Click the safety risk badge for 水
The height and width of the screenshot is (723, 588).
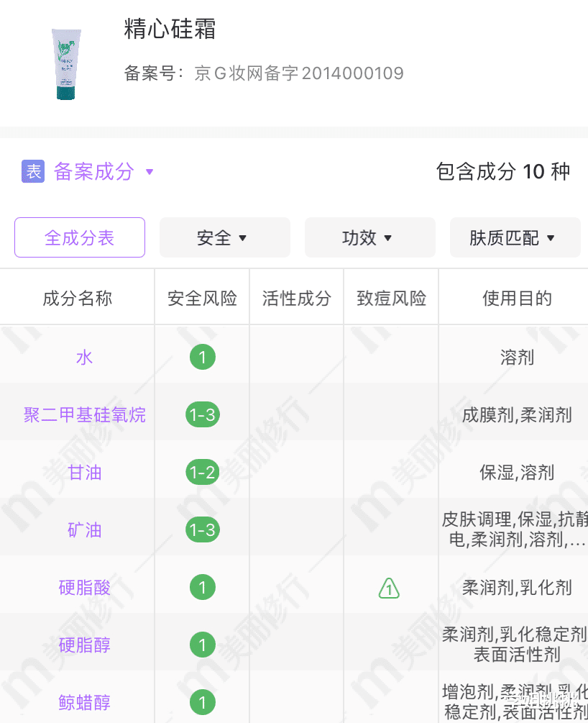click(x=202, y=358)
